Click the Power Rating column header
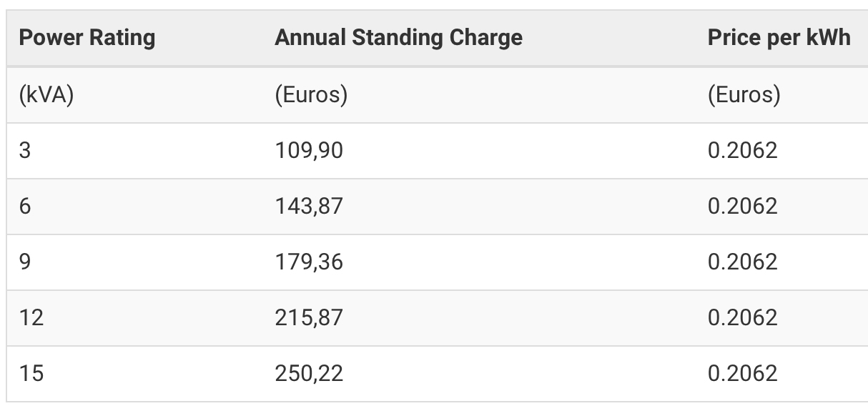Screen dimensions: 868x411 (87, 38)
